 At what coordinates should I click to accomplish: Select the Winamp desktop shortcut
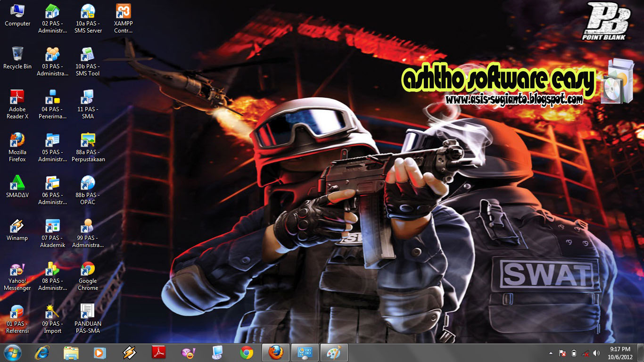tap(17, 230)
